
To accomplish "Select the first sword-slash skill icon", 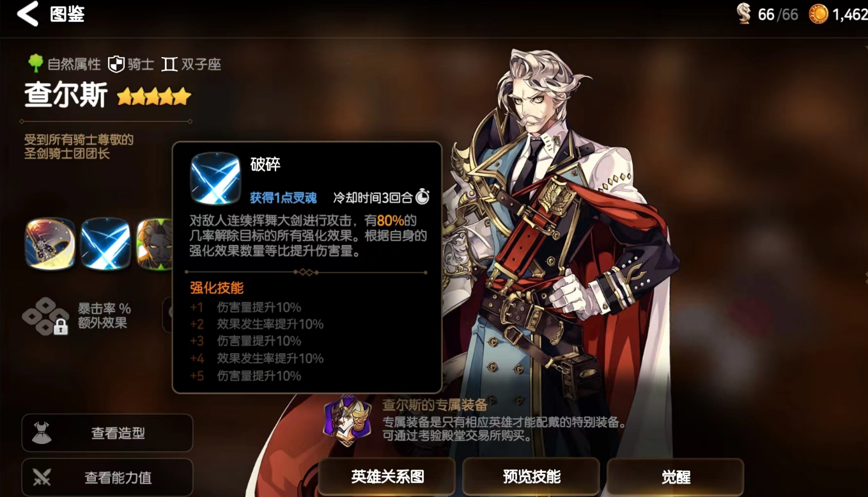I will pyautogui.click(x=50, y=244).
